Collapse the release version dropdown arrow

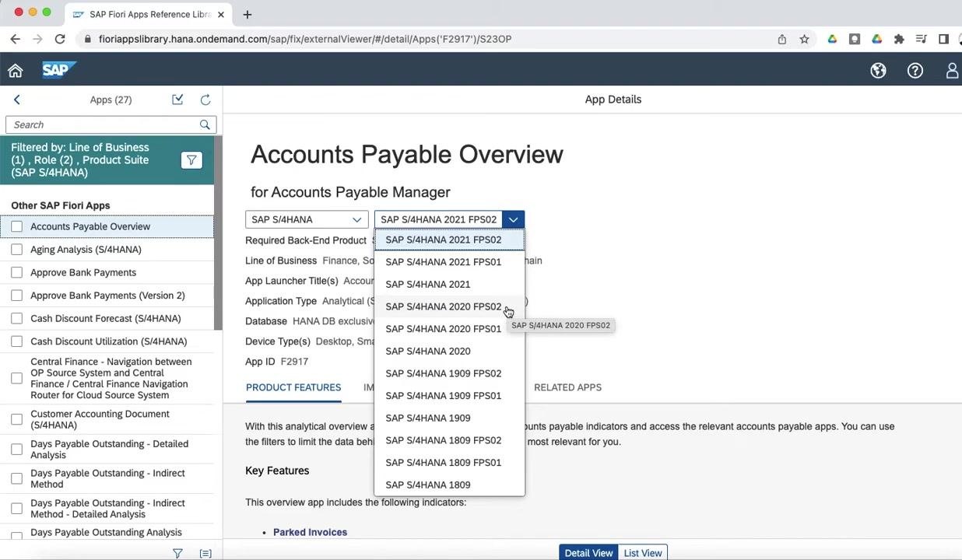pyautogui.click(x=513, y=219)
